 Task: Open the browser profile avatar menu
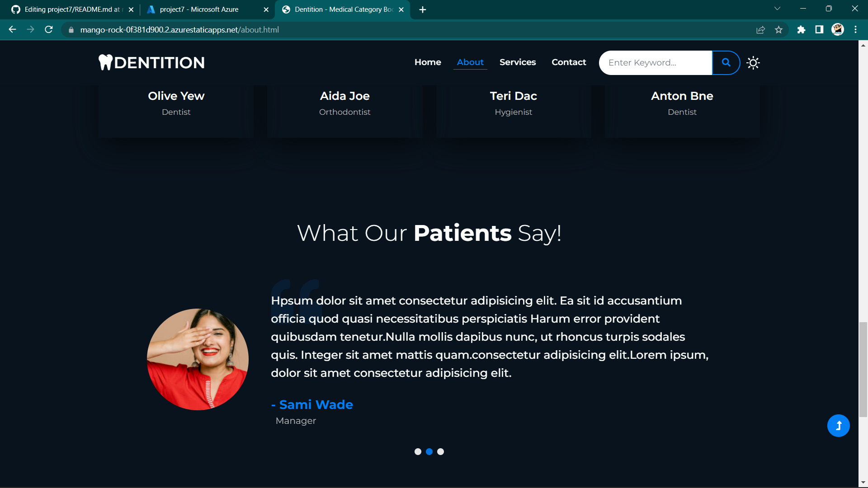838,30
